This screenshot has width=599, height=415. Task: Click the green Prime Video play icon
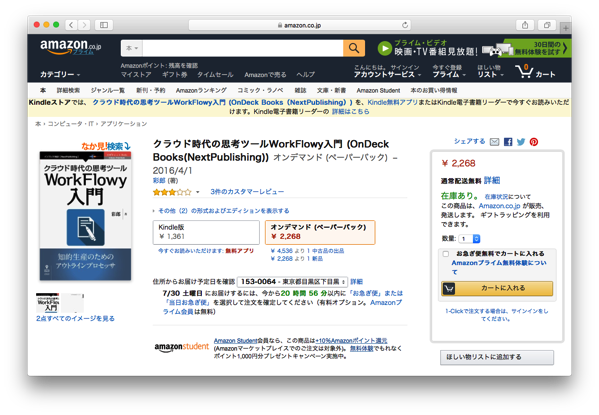click(x=385, y=48)
